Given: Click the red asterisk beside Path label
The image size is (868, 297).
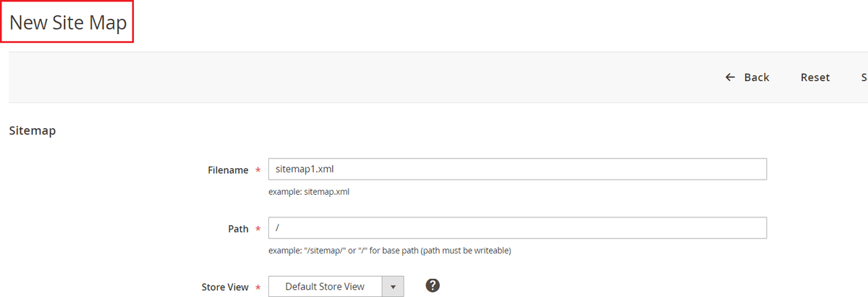Looking at the screenshot, I should (258, 229).
